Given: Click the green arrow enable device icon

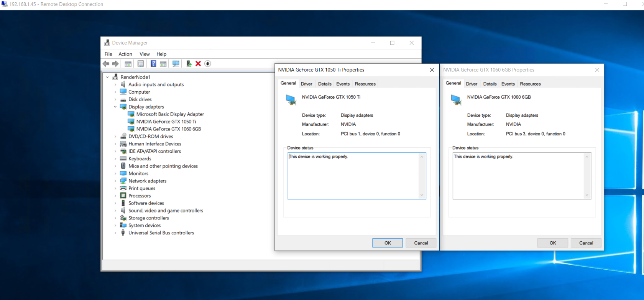Looking at the screenshot, I should tap(189, 64).
